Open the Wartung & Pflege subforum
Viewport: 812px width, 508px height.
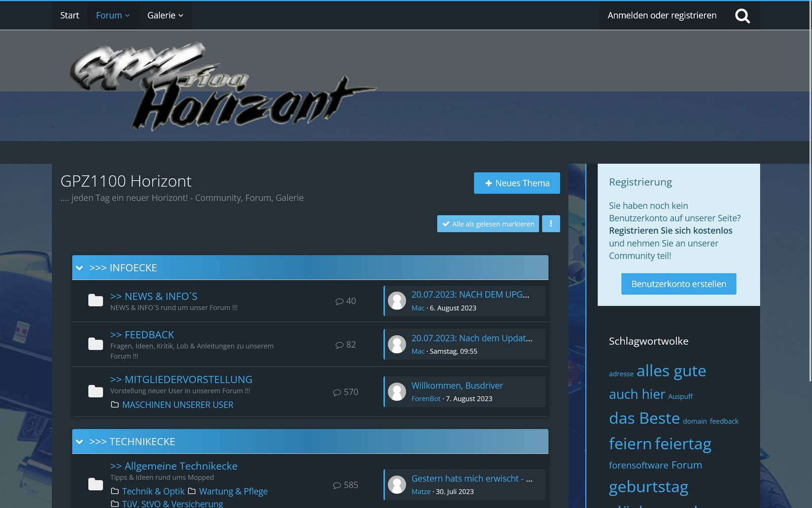(x=233, y=491)
